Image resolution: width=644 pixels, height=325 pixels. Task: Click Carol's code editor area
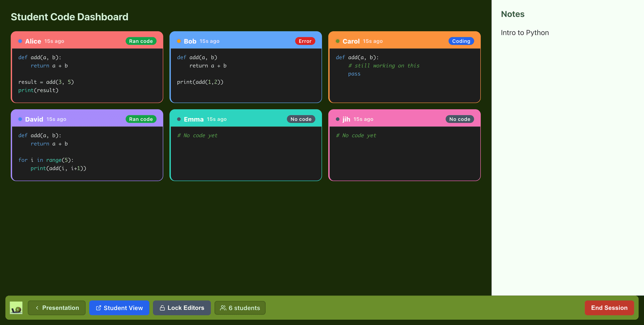pos(405,75)
